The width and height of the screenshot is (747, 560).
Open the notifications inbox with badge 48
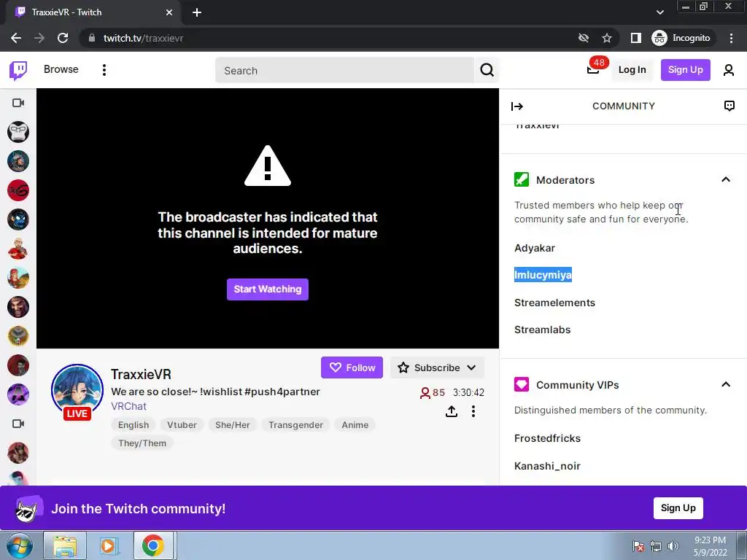coord(592,70)
